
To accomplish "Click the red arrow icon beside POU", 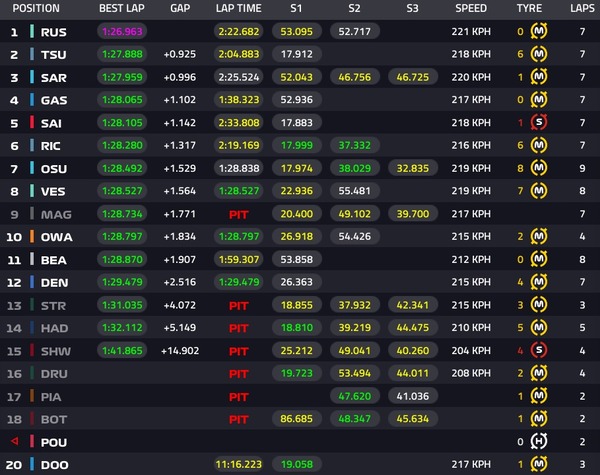I will 15,441.
